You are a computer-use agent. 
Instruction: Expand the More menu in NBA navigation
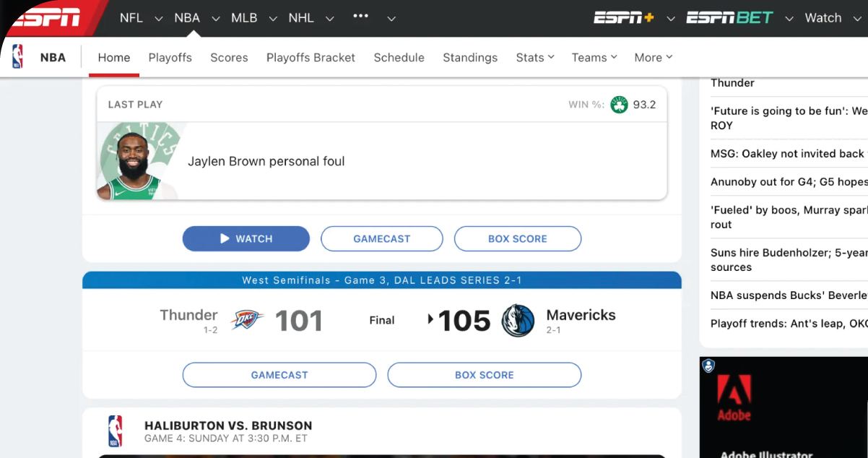[653, 58]
